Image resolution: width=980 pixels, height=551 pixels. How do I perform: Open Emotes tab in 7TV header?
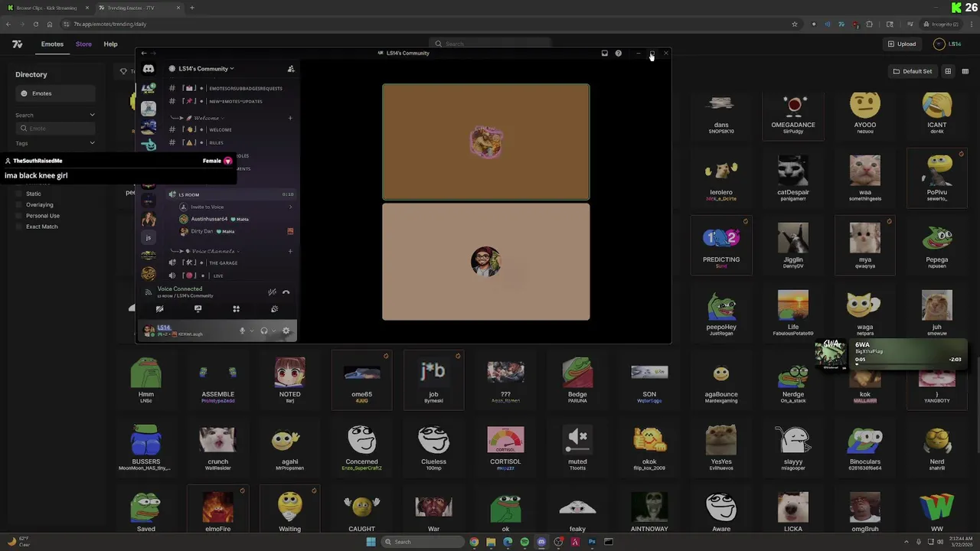[x=52, y=44]
